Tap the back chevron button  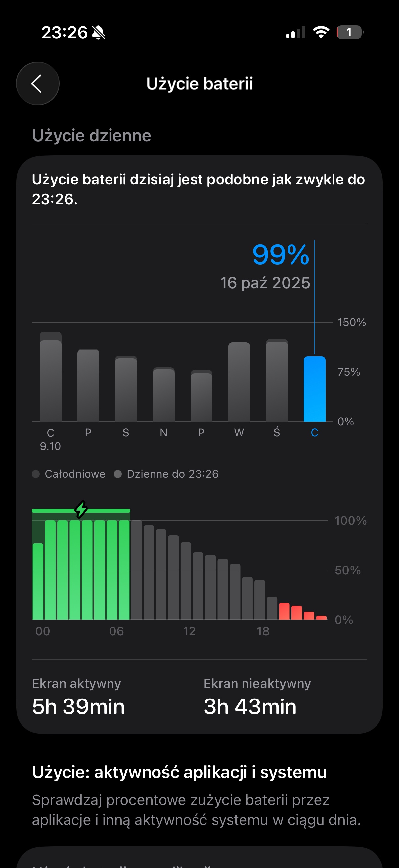click(x=37, y=83)
